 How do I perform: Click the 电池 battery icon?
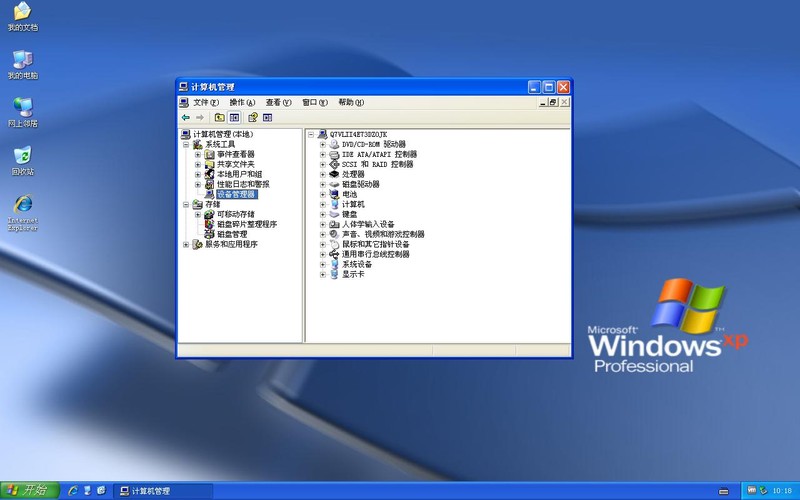click(x=334, y=194)
